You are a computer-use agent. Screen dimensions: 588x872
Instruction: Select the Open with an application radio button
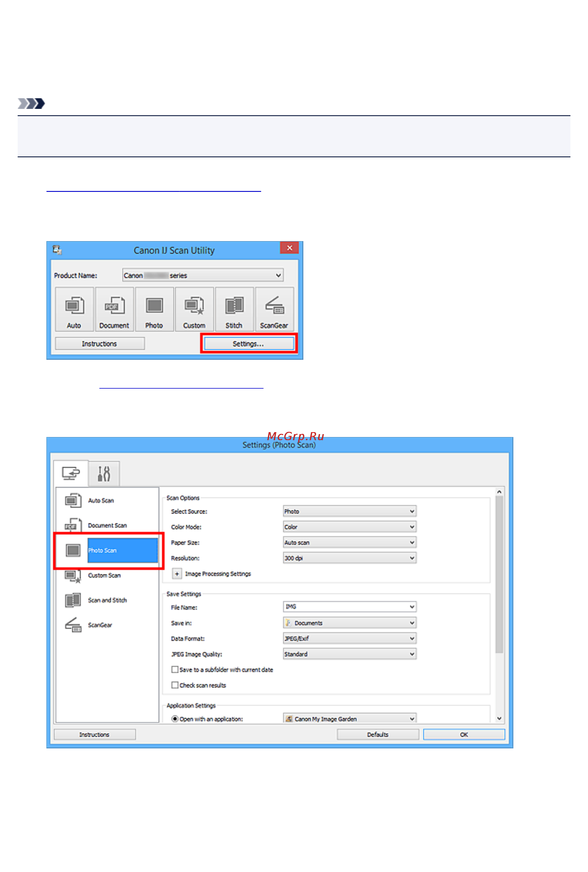tap(175, 719)
